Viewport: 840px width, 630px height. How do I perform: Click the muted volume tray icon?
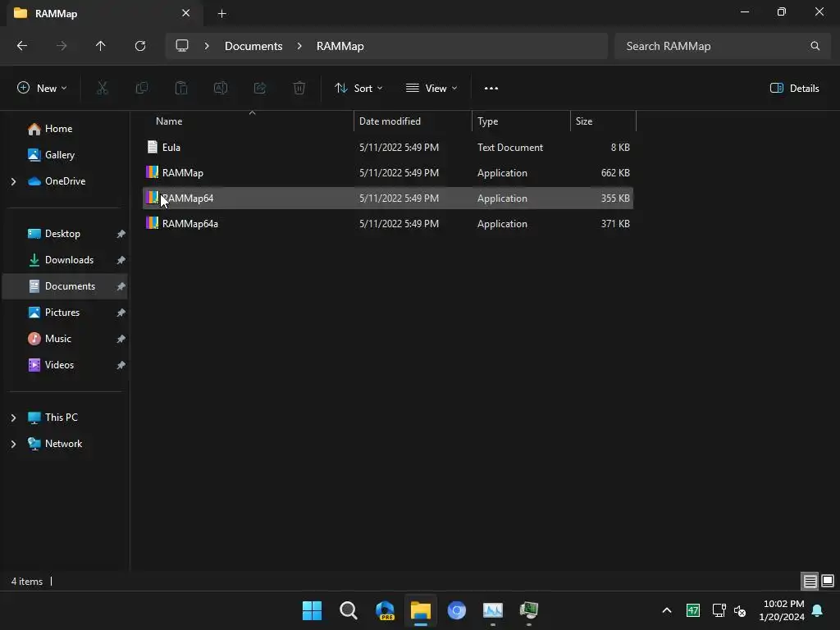point(741,610)
